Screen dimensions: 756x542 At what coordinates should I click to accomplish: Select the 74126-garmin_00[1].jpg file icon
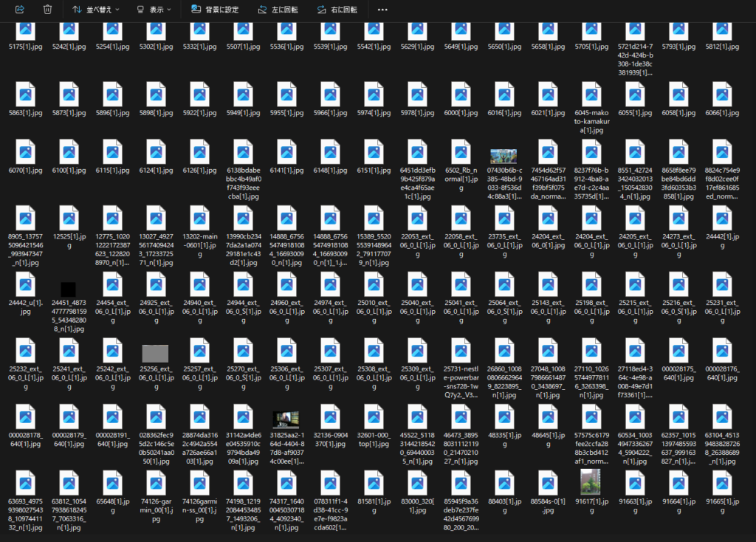coord(156,481)
